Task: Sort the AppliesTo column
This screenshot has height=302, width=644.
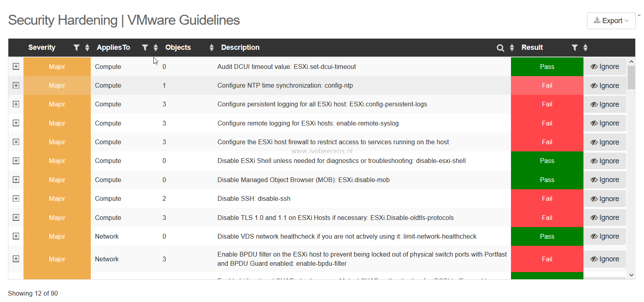Action: pyautogui.click(x=156, y=48)
